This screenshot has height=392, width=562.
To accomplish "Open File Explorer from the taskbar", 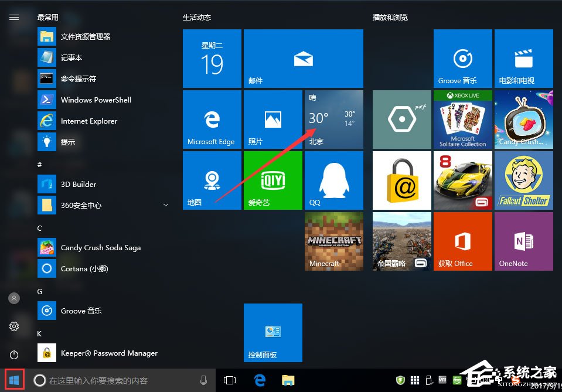I will [288, 380].
